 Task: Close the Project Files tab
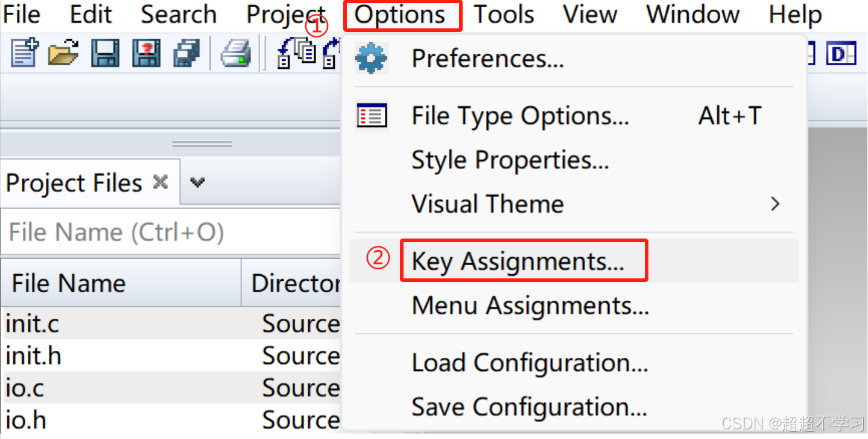point(160,182)
